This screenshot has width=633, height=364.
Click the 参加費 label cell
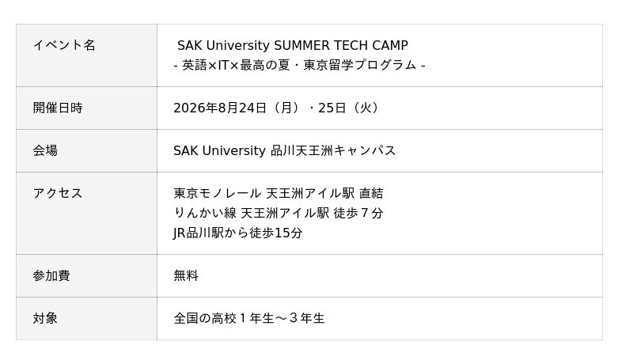coord(86,276)
